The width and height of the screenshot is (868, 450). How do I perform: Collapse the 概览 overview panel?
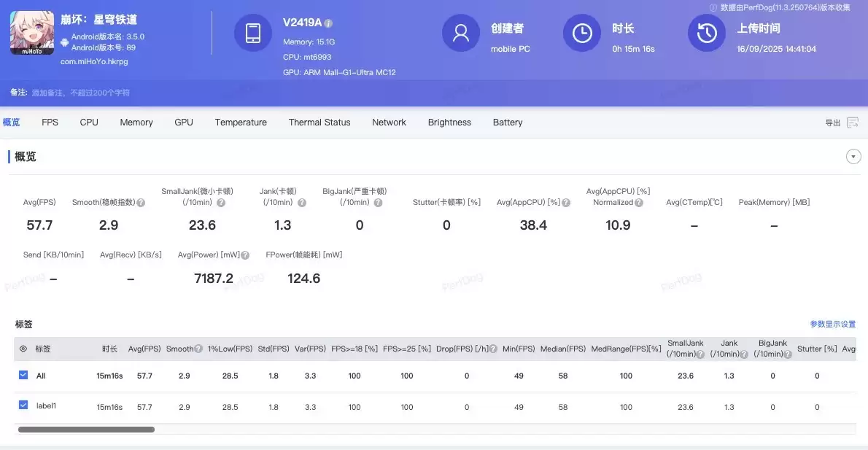click(853, 156)
